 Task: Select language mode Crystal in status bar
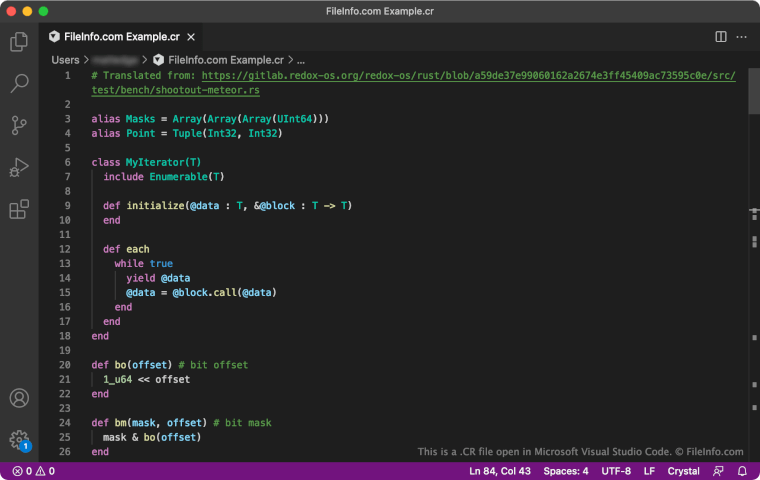coord(683,471)
